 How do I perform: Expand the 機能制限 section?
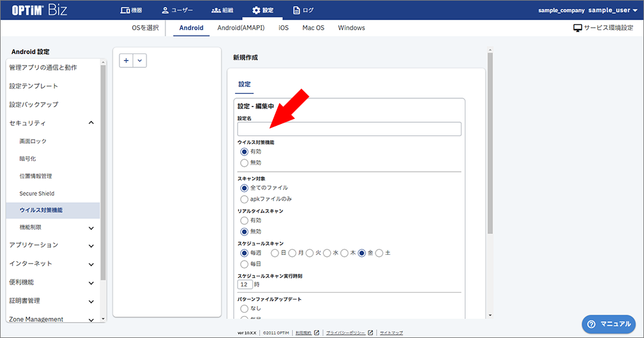91,228
